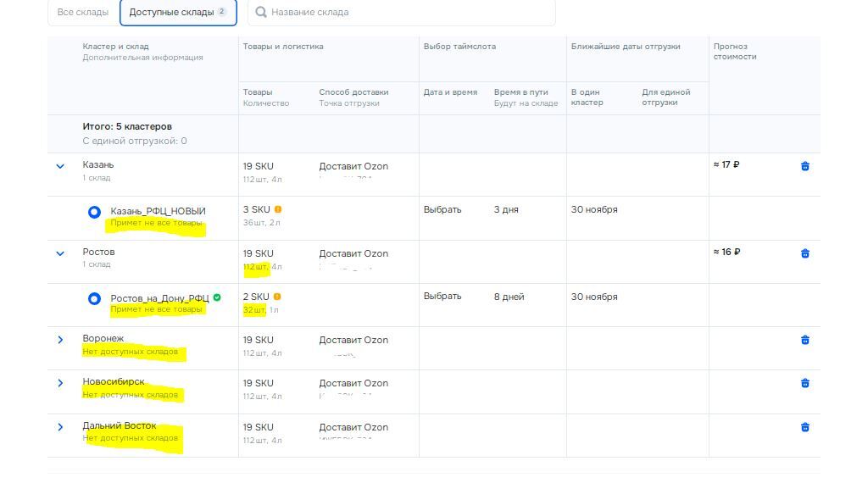Click Выбрать timeslot for Казань_РФЦ_НОВЫЙ
The width and height of the screenshot is (868, 483).
(442, 209)
